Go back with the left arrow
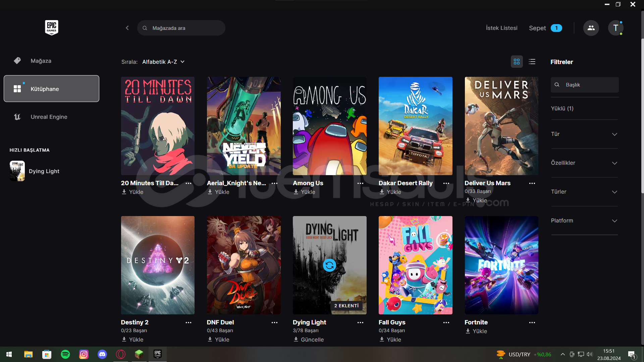The width and height of the screenshot is (644, 362). click(127, 28)
